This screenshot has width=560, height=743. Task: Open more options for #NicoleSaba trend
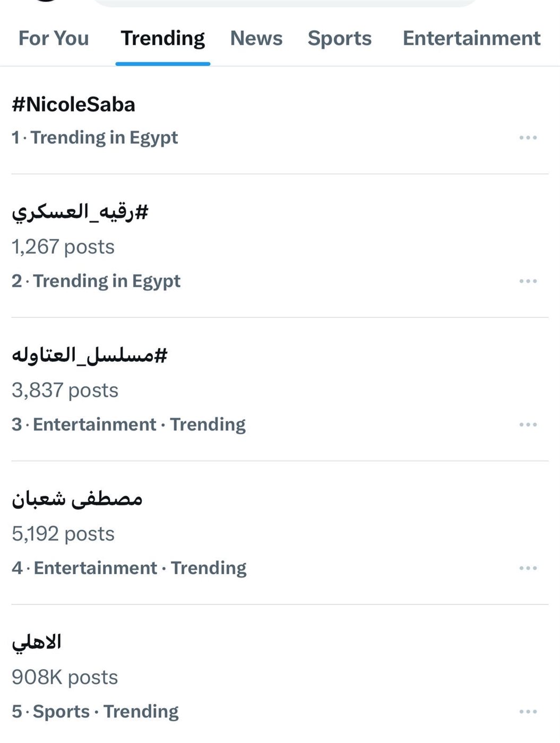[x=528, y=137]
